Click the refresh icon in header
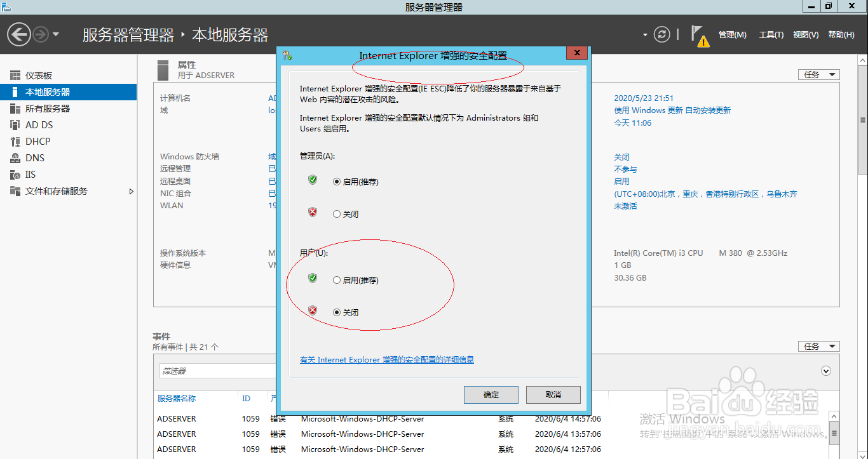 click(662, 34)
